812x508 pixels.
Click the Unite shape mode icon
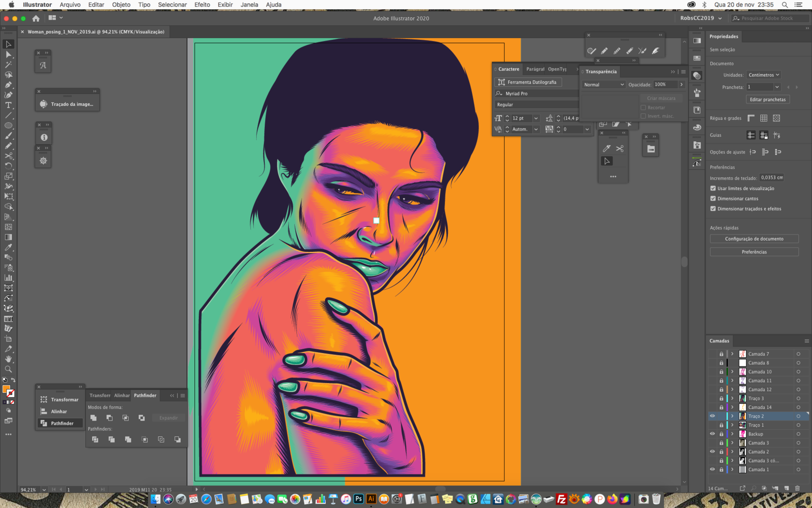coord(93,418)
